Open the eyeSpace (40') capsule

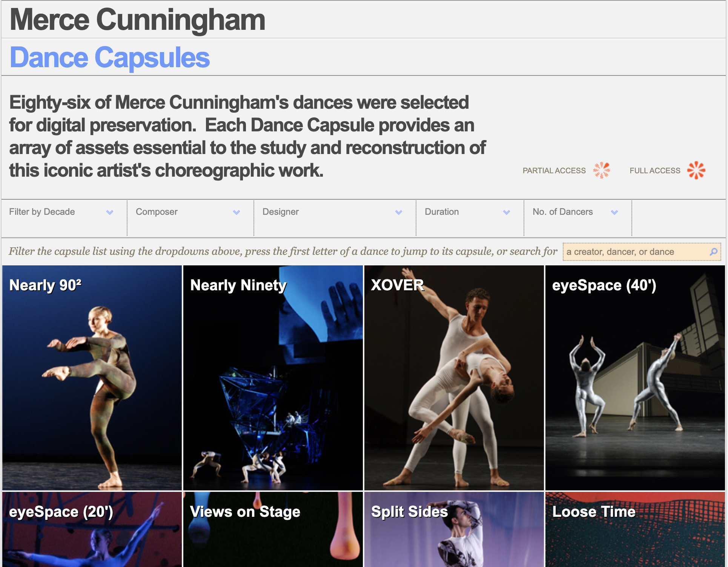click(x=635, y=378)
